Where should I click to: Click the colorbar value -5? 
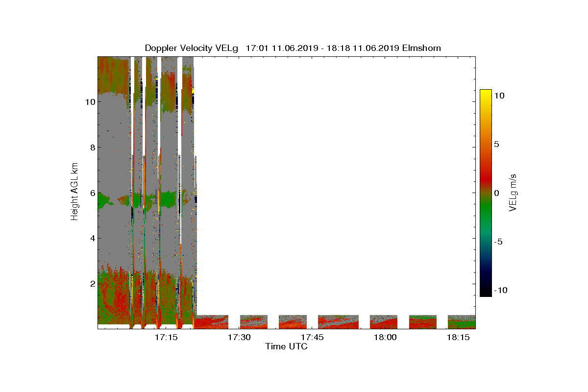click(x=498, y=242)
